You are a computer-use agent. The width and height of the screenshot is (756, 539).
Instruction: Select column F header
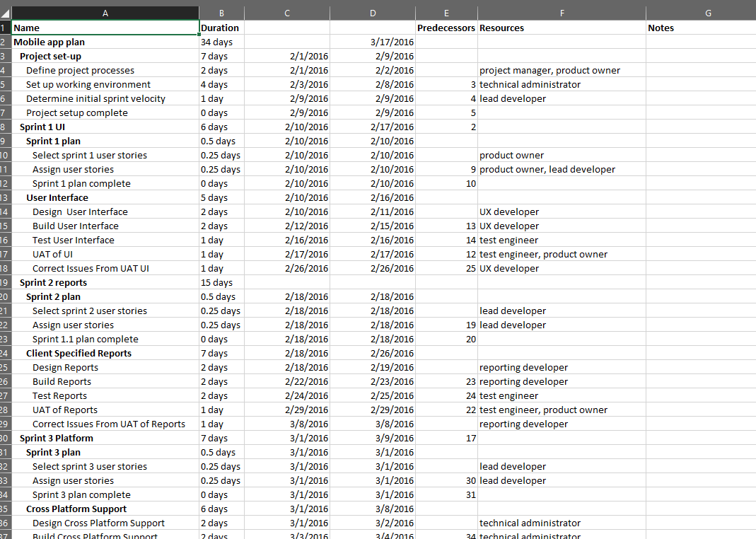pyautogui.click(x=562, y=13)
